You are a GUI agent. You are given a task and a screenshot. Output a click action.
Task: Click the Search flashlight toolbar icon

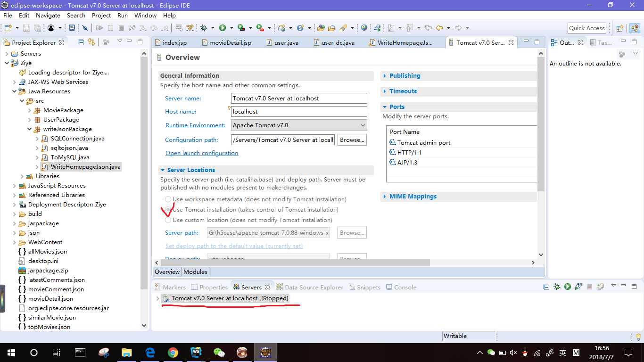coord(343,28)
